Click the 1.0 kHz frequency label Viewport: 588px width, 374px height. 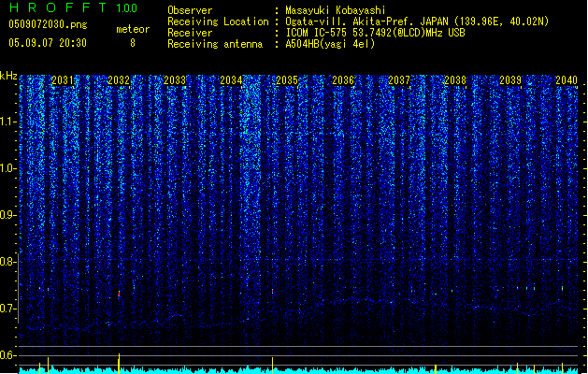coord(8,168)
